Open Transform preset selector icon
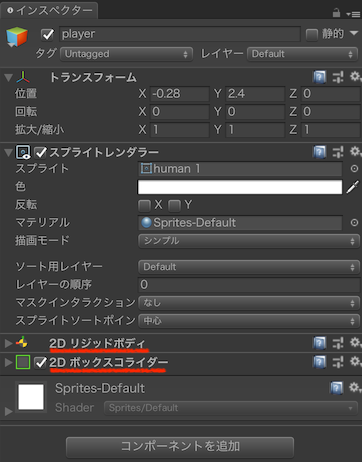The height and width of the screenshot is (462, 362). (338, 77)
